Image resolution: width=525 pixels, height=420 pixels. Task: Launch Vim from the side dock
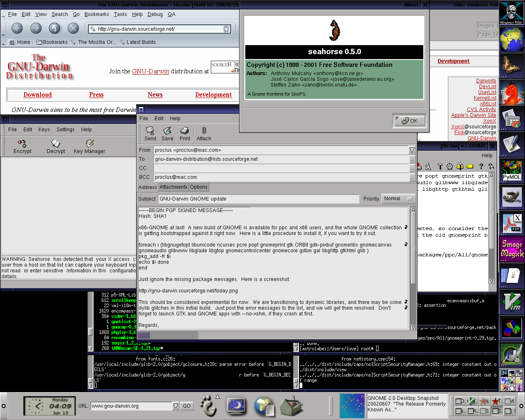(512, 302)
